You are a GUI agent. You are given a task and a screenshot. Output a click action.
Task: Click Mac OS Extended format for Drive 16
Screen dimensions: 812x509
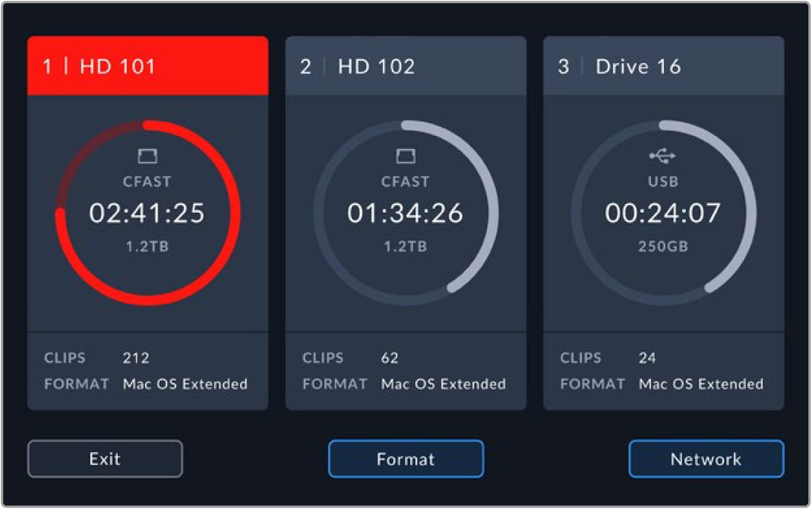(x=701, y=384)
